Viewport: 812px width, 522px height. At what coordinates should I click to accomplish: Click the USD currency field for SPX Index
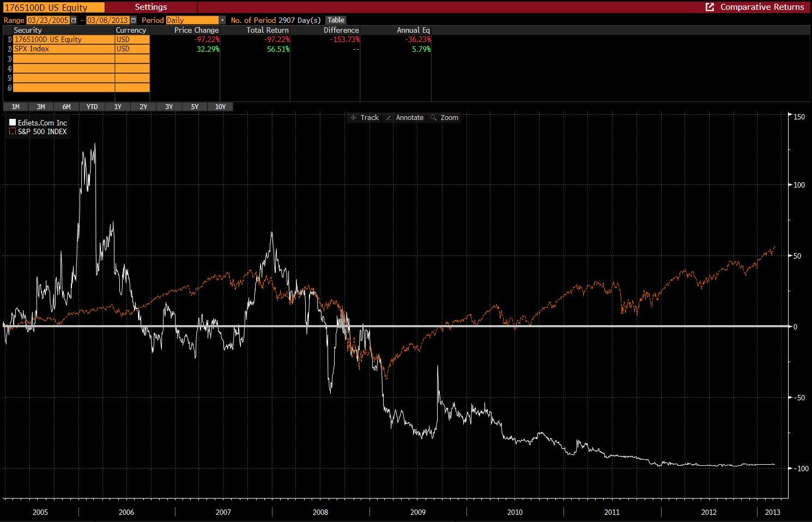tap(132, 49)
